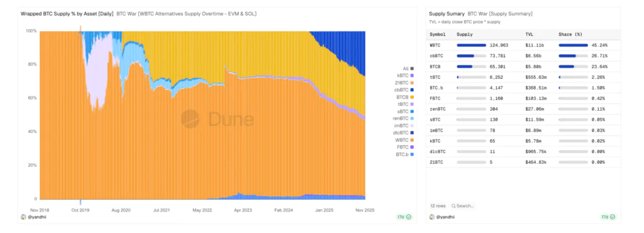The image size is (644, 233).
Task: Click the 45.24% share value
Action: pyautogui.click(x=599, y=45)
